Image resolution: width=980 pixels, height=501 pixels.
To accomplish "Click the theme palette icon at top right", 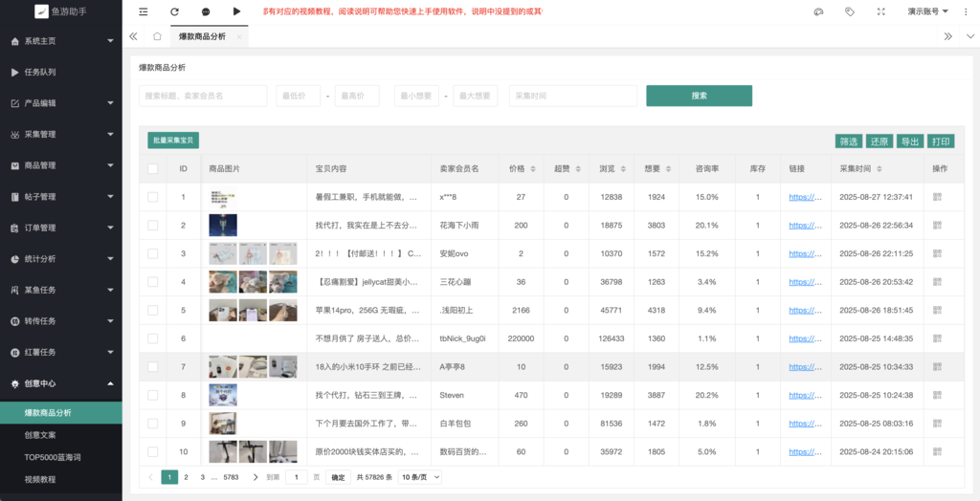I will [x=818, y=11].
